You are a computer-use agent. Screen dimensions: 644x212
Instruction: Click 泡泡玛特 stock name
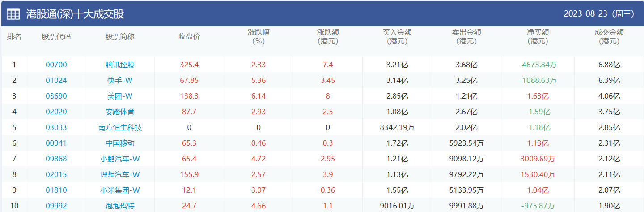pos(120,206)
